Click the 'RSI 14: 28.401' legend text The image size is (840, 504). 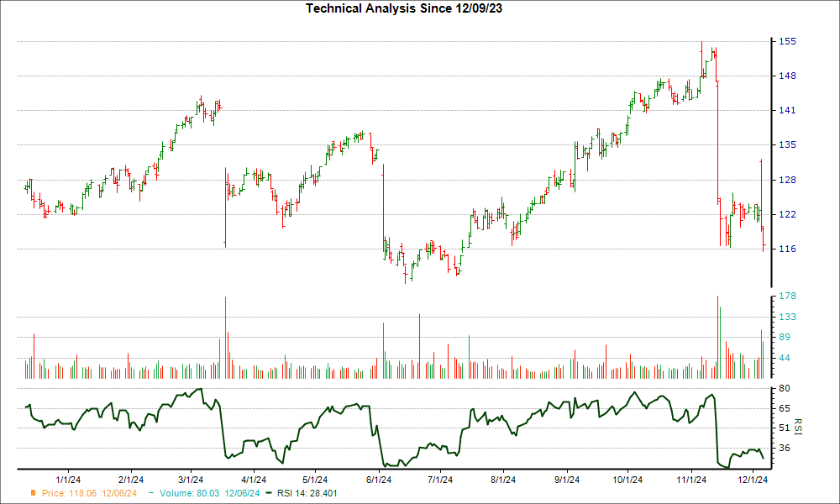(307, 493)
